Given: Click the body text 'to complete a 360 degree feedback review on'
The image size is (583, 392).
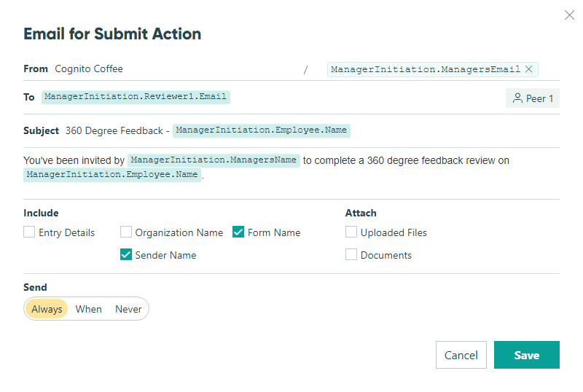Looking at the screenshot, I should tap(406, 161).
